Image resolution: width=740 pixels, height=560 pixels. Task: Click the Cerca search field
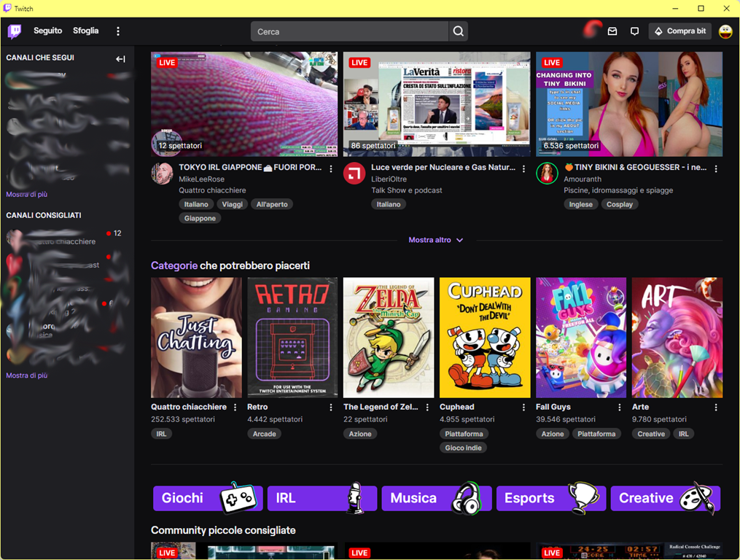350,31
